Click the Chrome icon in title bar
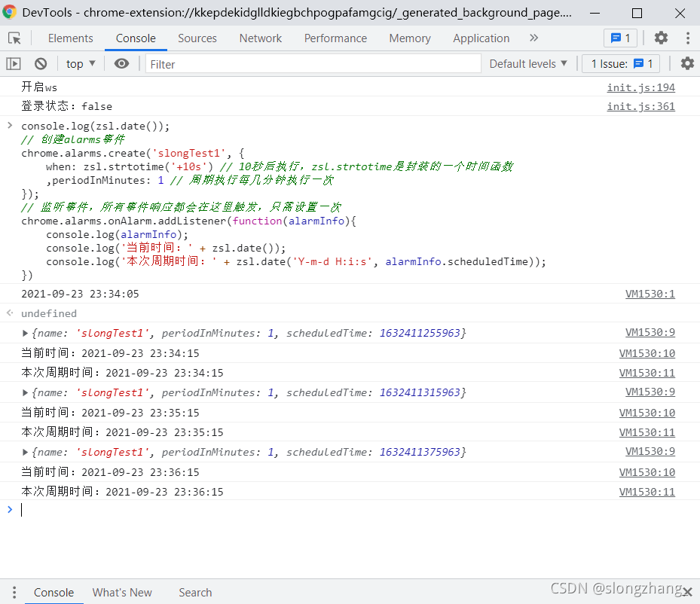 point(10,12)
